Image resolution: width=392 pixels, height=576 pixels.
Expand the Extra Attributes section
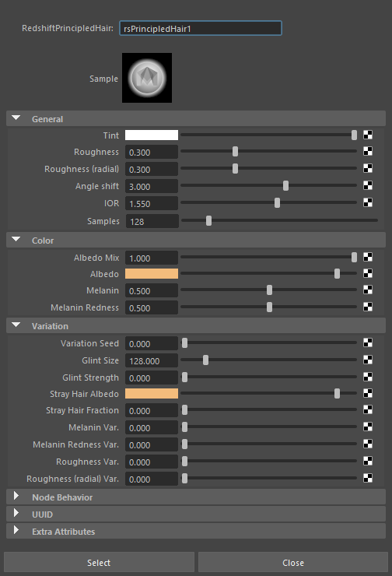(x=16, y=530)
